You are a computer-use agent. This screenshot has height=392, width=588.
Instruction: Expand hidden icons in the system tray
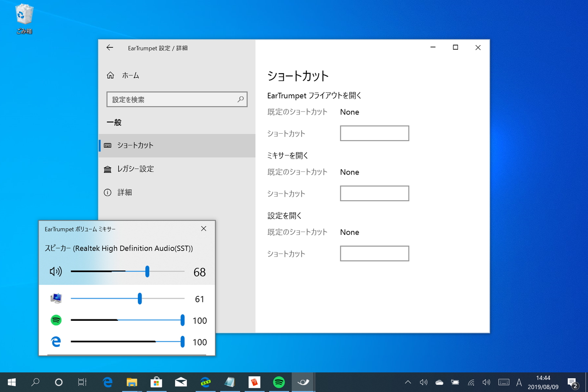coord(407,382)
